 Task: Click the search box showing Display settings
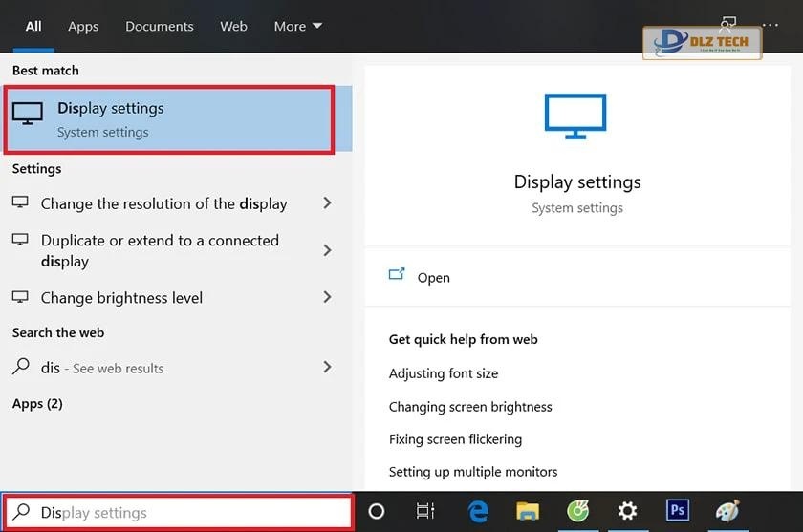tap(182, 513)
